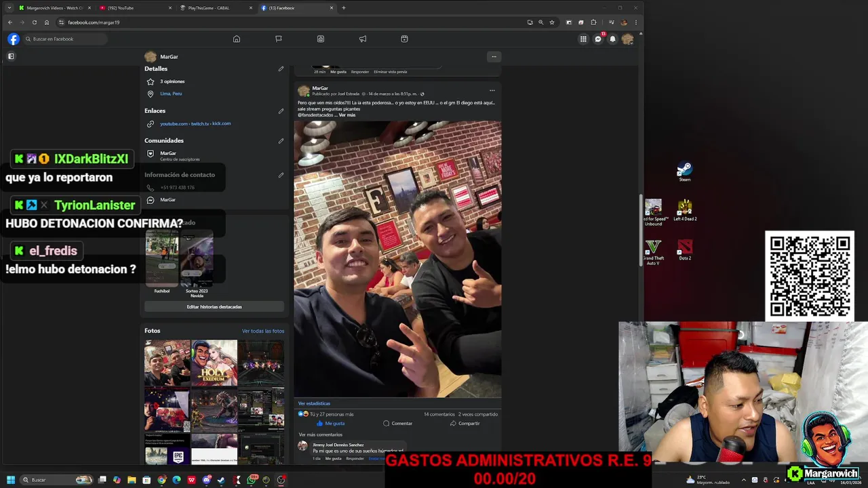Open the Left 4 Dead 2 desktop icon
This screenshot has width=868, height=488.
click(685, 210)
